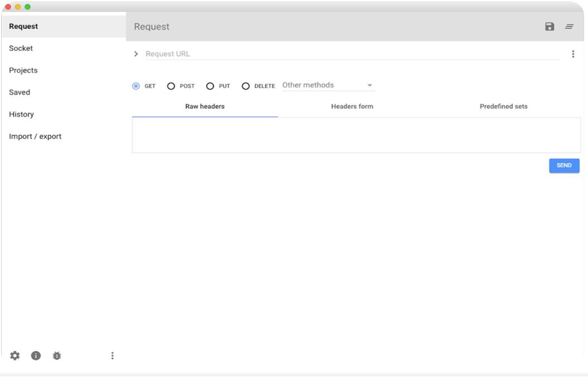
Task: Select the DELETE method radio button
Action: [x=246, y=86]
